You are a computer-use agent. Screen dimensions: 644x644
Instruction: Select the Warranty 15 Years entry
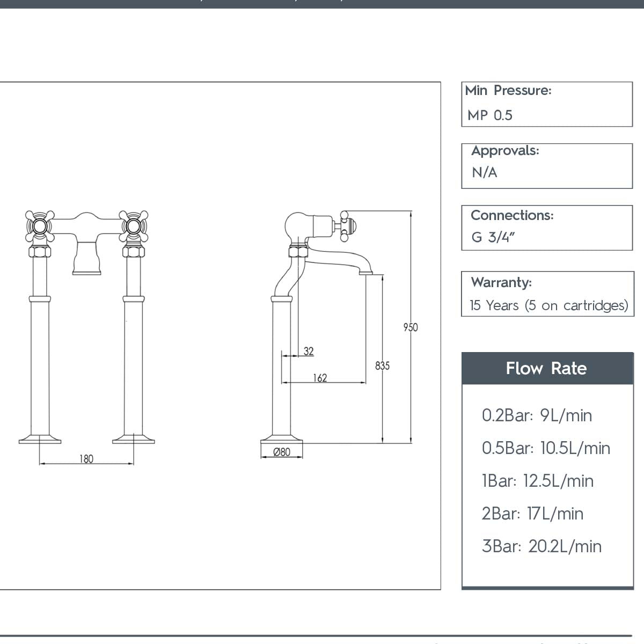point(547,305)
